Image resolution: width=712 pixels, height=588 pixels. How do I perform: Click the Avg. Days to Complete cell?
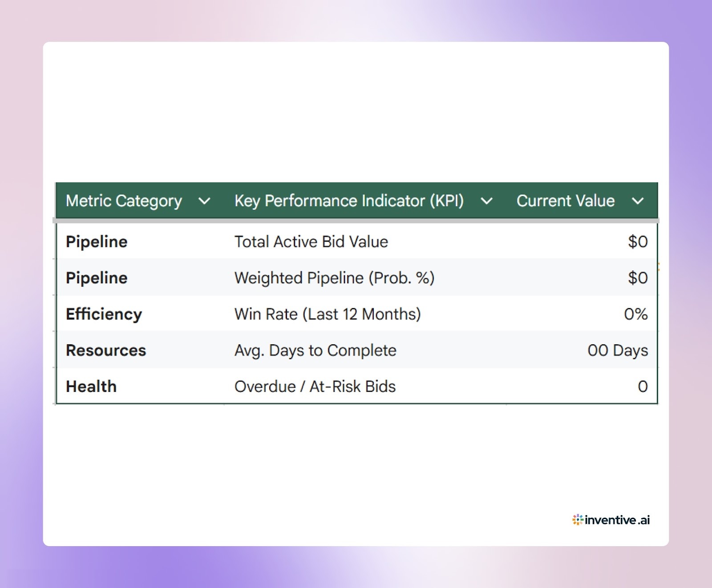point(315,350)
